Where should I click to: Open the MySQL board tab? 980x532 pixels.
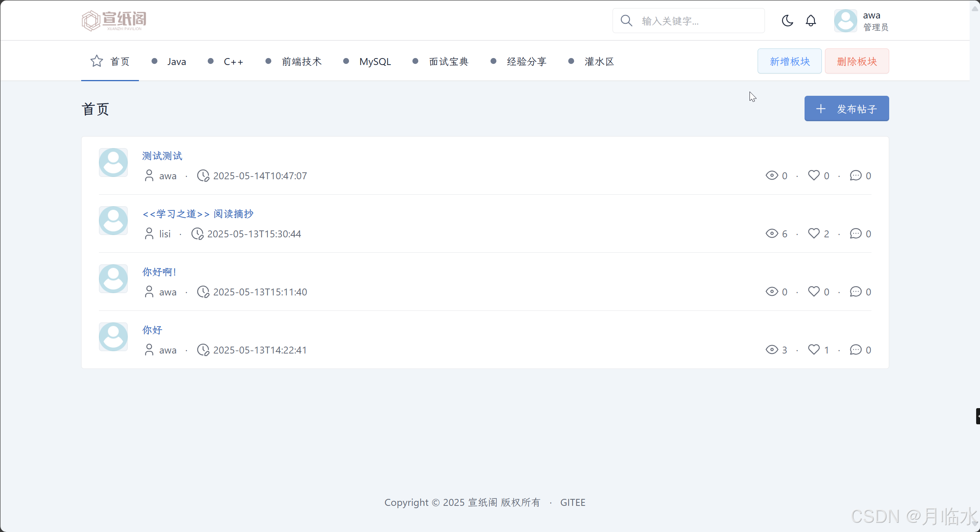375,62
